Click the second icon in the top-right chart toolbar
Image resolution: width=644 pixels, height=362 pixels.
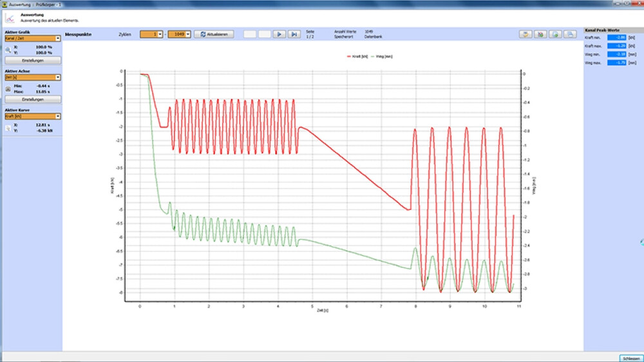[x=541, y=34]
